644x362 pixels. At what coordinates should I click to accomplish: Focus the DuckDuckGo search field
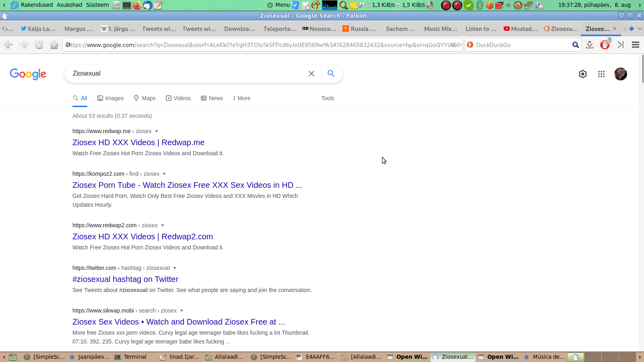coord(522,45)
